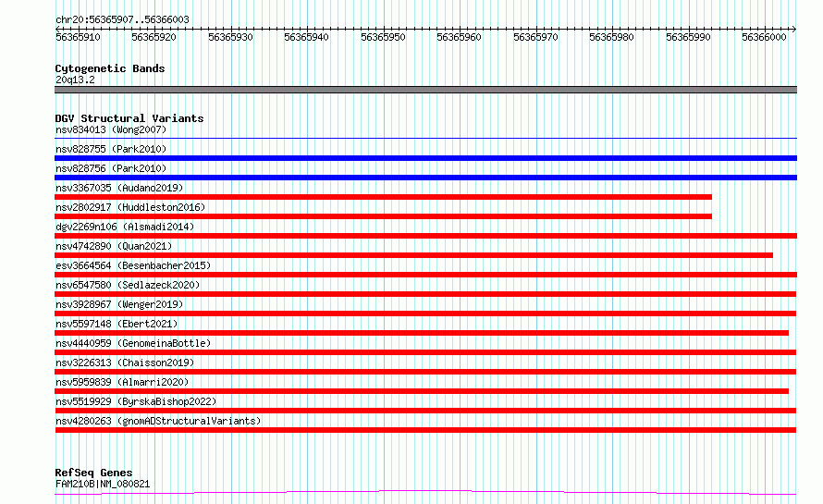Open the DGV Structural Variants track title

(129, 118)
